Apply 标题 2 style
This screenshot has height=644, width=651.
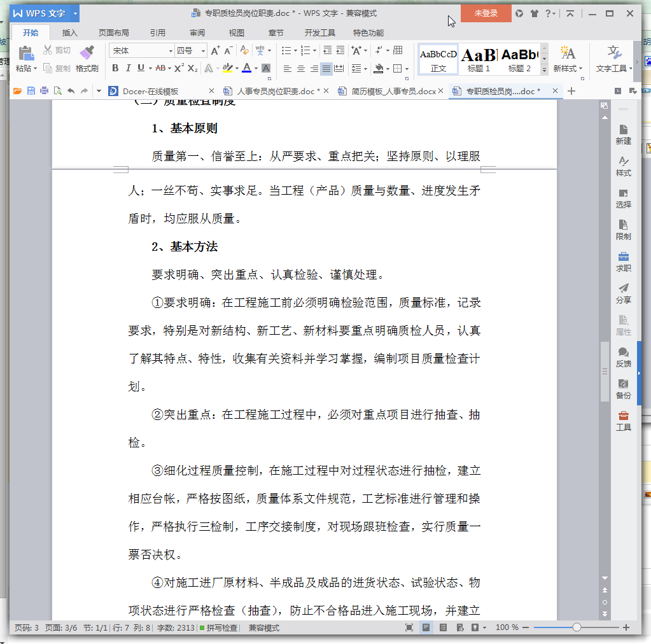(519, 59)
